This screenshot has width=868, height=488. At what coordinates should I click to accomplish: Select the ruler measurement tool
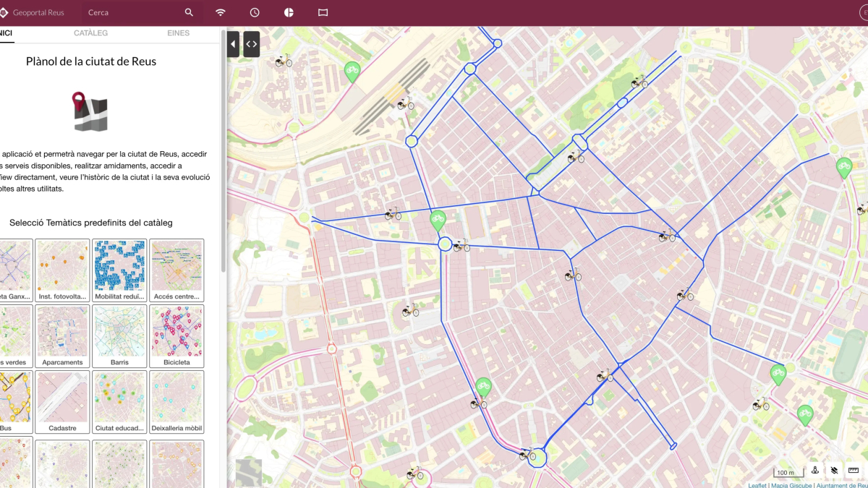853,471
